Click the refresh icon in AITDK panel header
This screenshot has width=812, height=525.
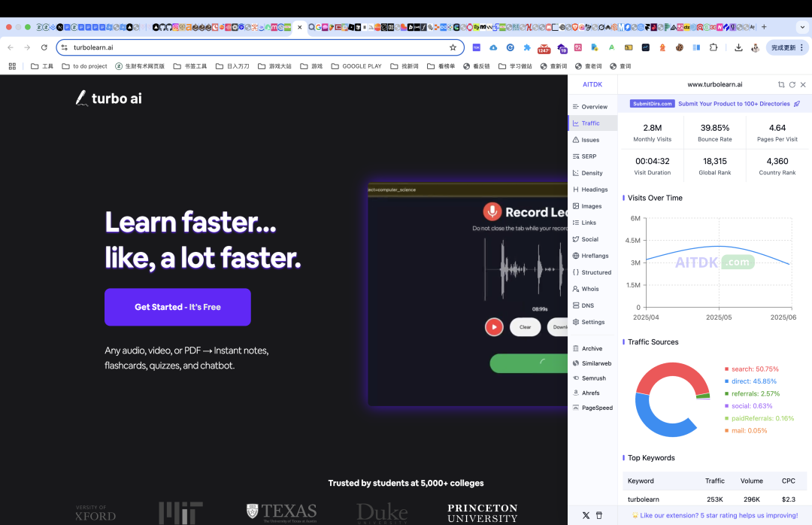coord(792,84)
